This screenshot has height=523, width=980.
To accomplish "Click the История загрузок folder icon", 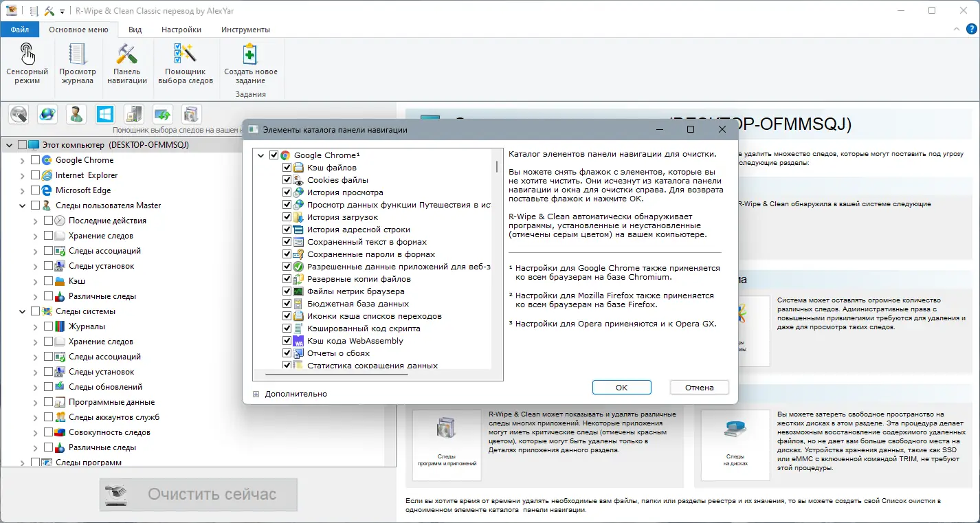I will (x=298, y=217).
